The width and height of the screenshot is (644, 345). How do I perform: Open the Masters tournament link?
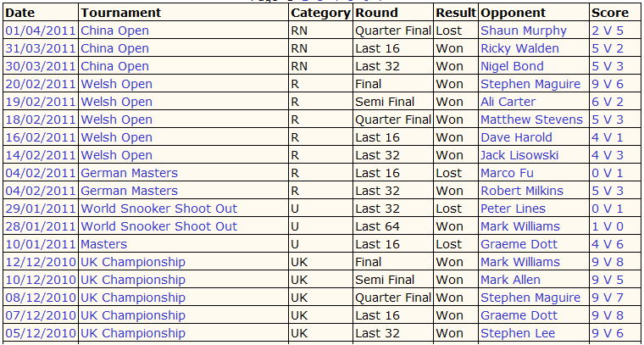pos(104,244)
